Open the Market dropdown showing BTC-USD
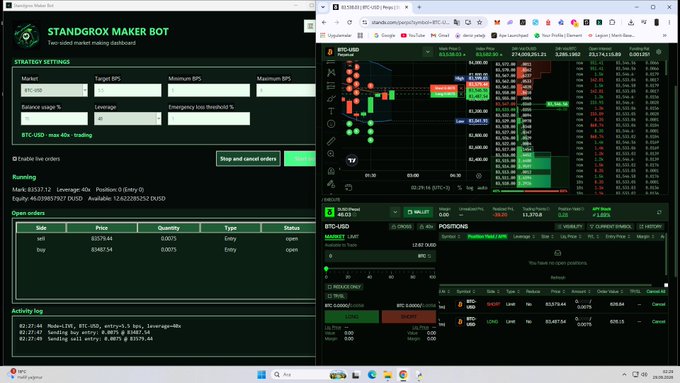The height and width of the screenshot is (383, 680). coord(54,90)
